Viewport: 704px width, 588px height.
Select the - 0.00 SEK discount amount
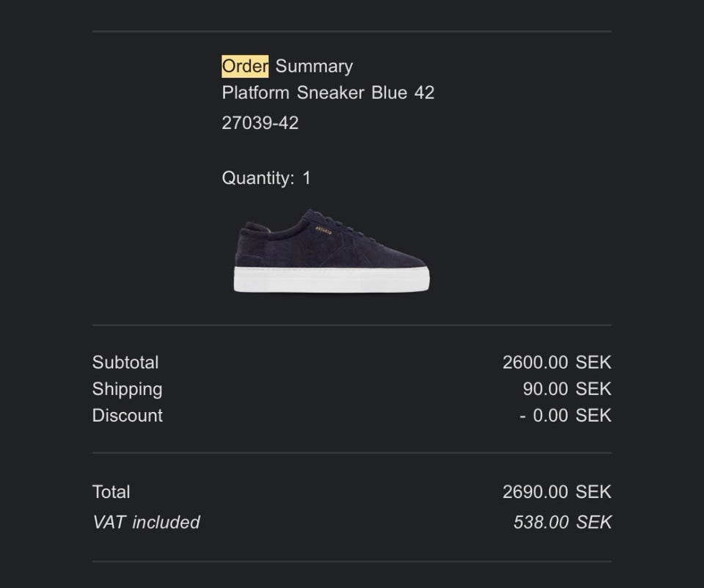[565, 416]
